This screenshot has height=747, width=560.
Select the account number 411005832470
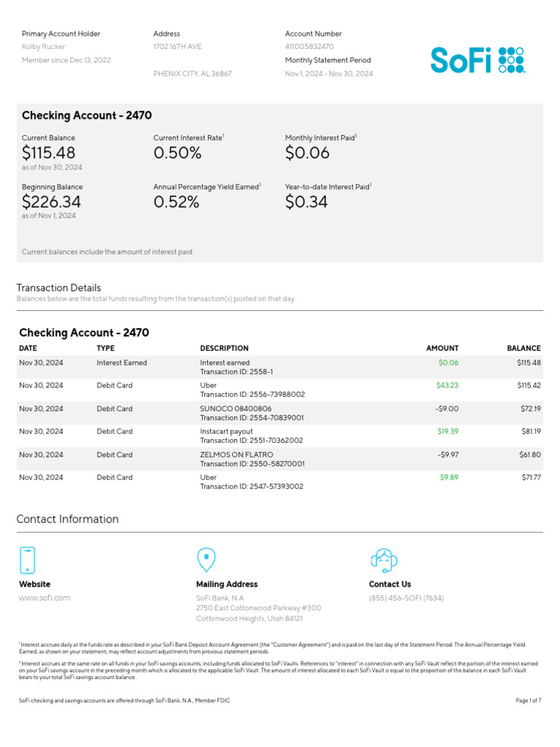[309, 47]
